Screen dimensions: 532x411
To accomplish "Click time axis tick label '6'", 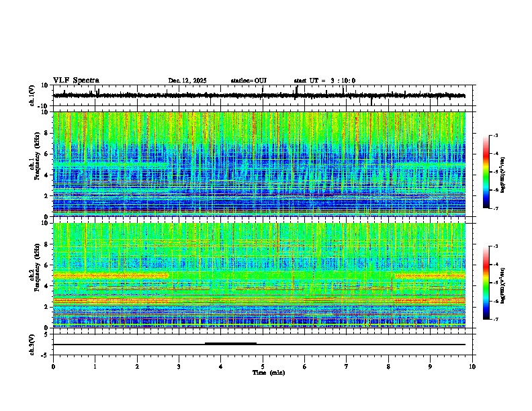I will pyautogui.click(x=304, y=367).
